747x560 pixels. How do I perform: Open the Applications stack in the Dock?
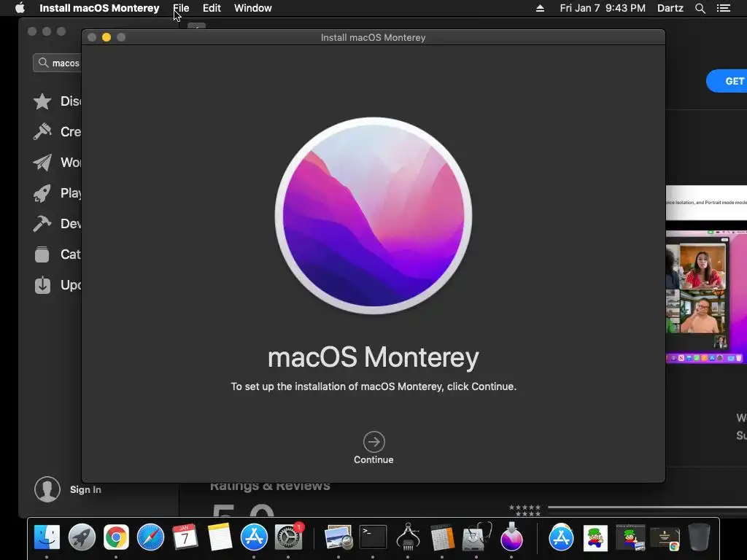[561, 537]
